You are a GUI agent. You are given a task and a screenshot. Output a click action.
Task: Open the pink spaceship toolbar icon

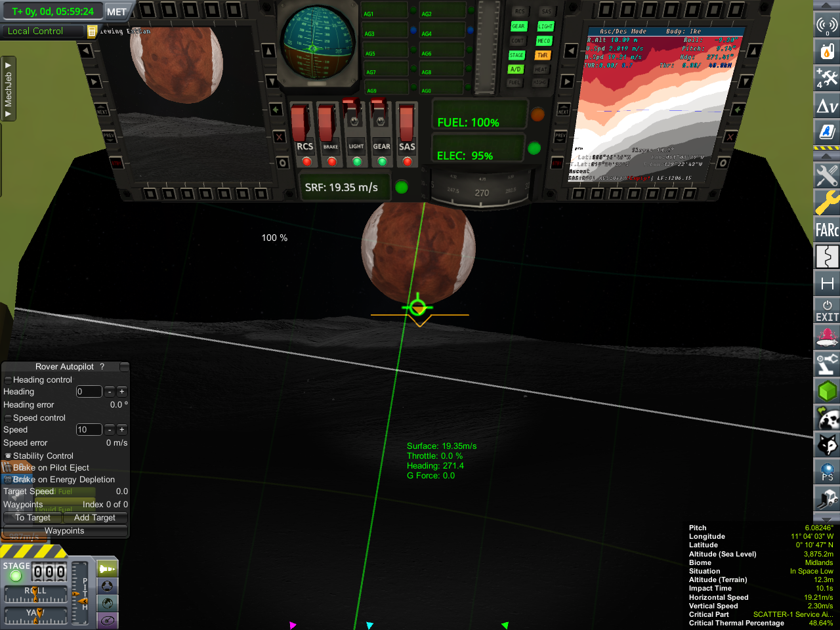(x=827, y=337)
